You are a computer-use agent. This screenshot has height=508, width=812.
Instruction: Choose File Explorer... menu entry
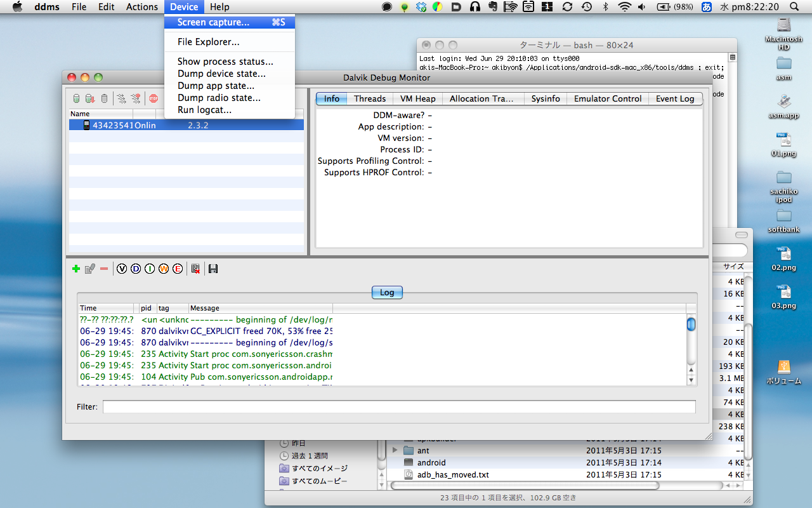pyautogui.click(x=230, y=42)
